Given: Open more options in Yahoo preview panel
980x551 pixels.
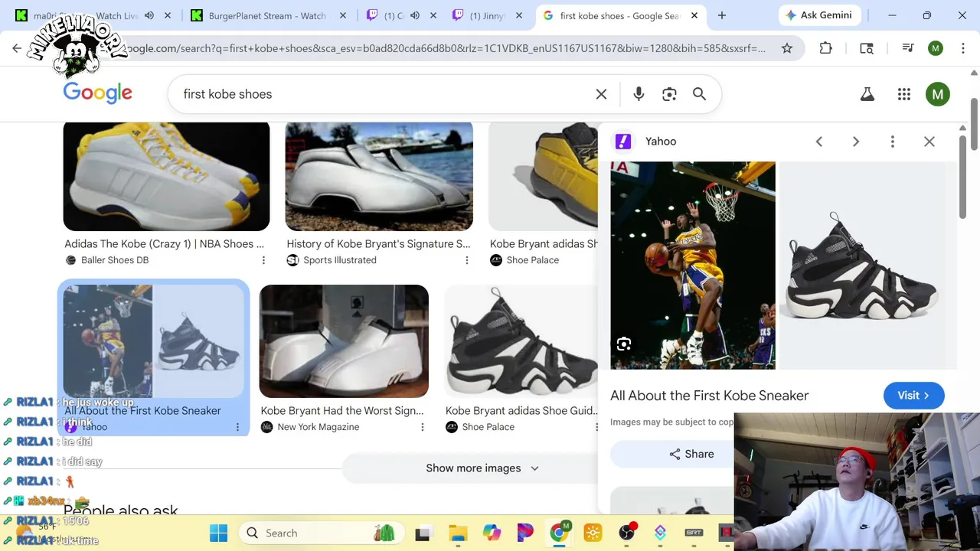Looking at the screenshot, I should tap(893, 142).
